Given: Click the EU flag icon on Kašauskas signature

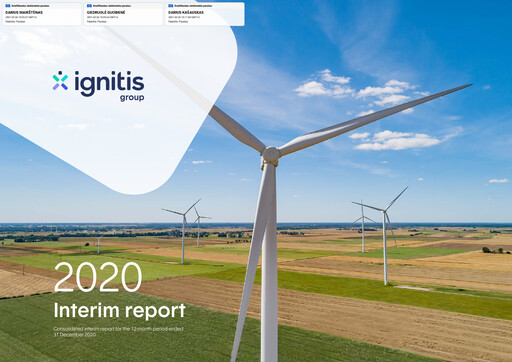Looking at the screenshot, I should [171, 6].
